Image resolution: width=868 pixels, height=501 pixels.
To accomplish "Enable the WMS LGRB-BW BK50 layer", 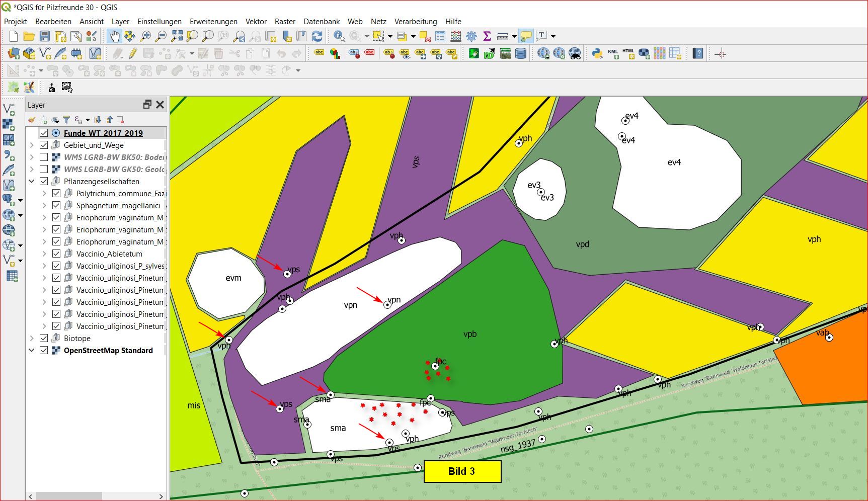I will (x=44, y=157).
